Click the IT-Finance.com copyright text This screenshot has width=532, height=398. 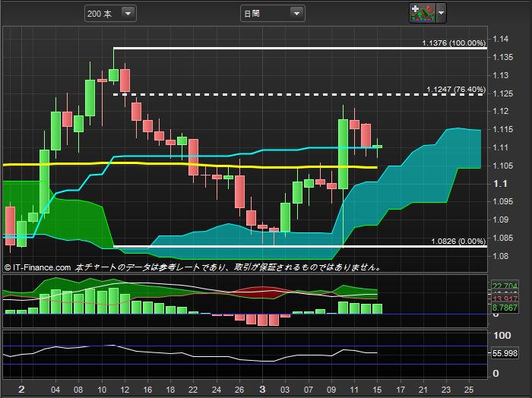38,267
